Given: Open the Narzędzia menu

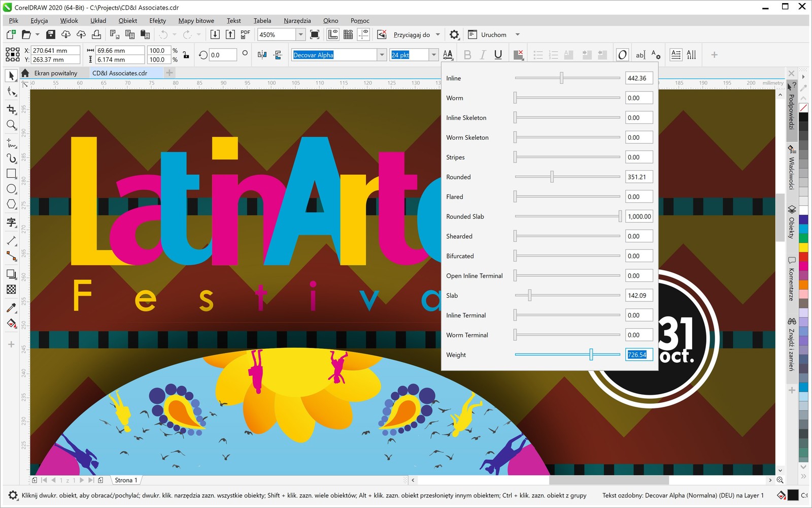Looking at the screenshot, I should click(x=297, y=20).
